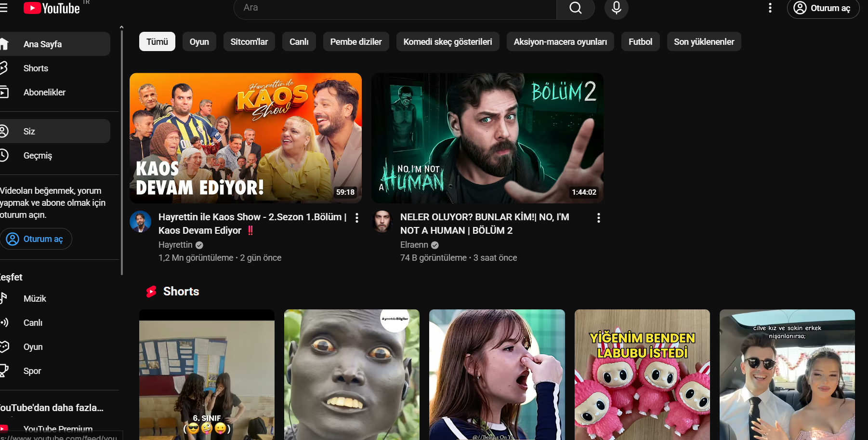
Task: Select the Canlı filter chip
Action: (299, 42)
